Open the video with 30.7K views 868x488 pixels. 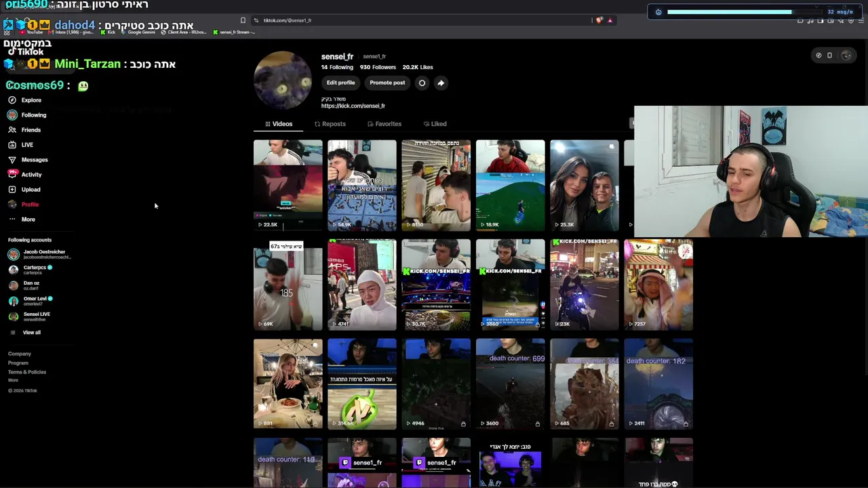(436, 285)
